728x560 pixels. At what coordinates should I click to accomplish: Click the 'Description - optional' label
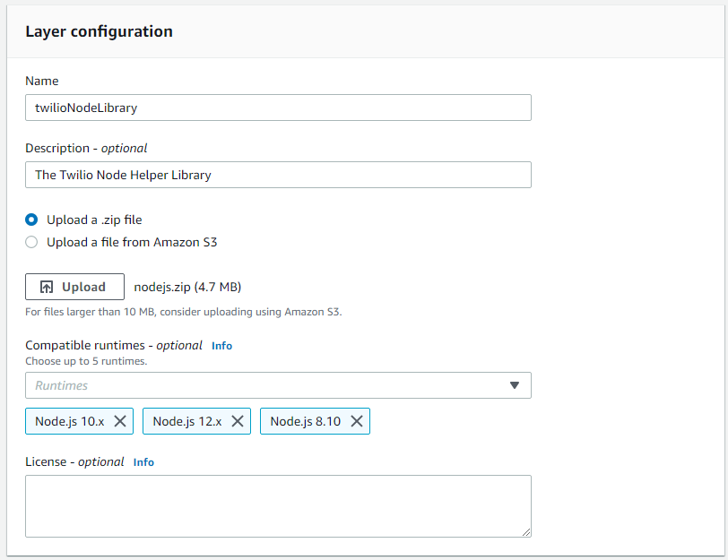coord(86,149)
